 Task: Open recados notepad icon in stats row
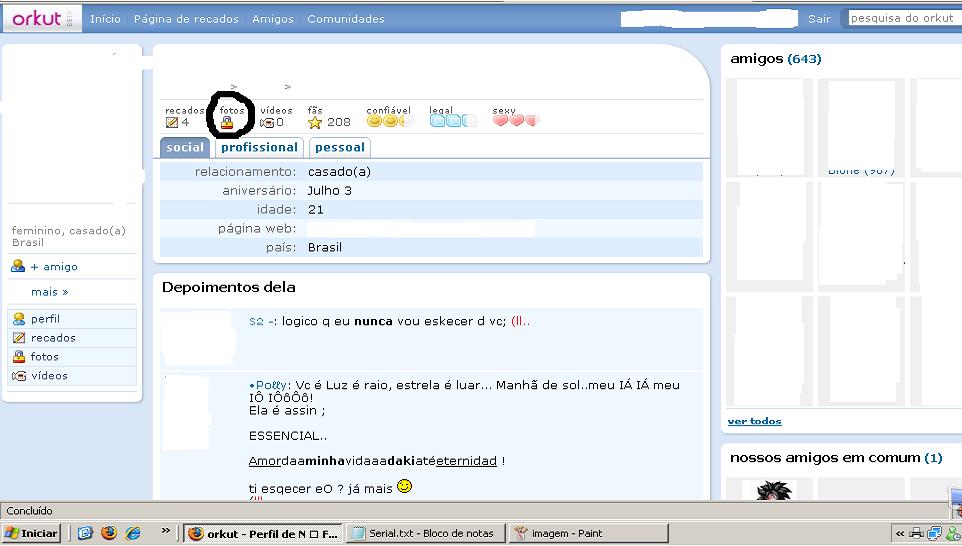coord(172,123)
